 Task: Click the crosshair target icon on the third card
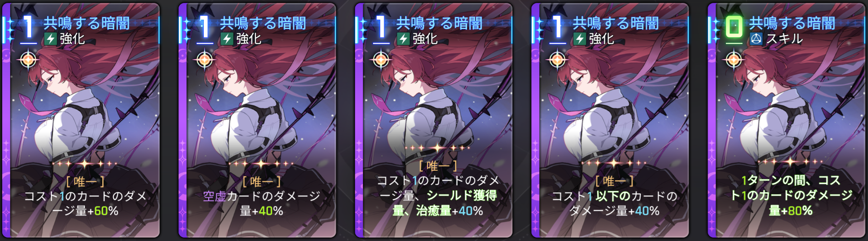[381, 60]
